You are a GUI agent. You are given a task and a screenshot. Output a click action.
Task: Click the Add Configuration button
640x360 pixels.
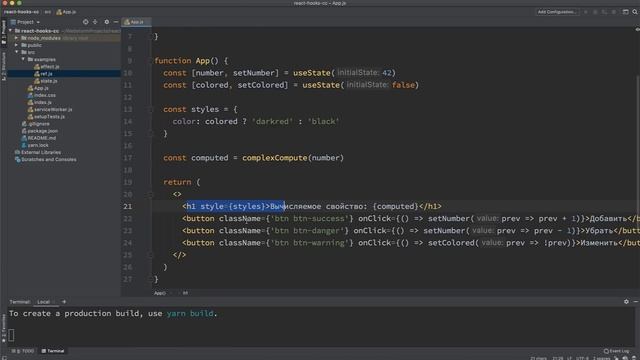tap(557, 12)
